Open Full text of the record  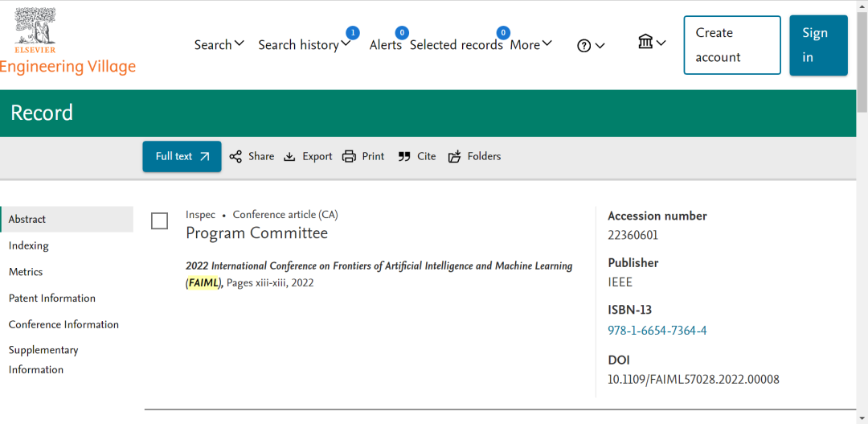(182, 156)
